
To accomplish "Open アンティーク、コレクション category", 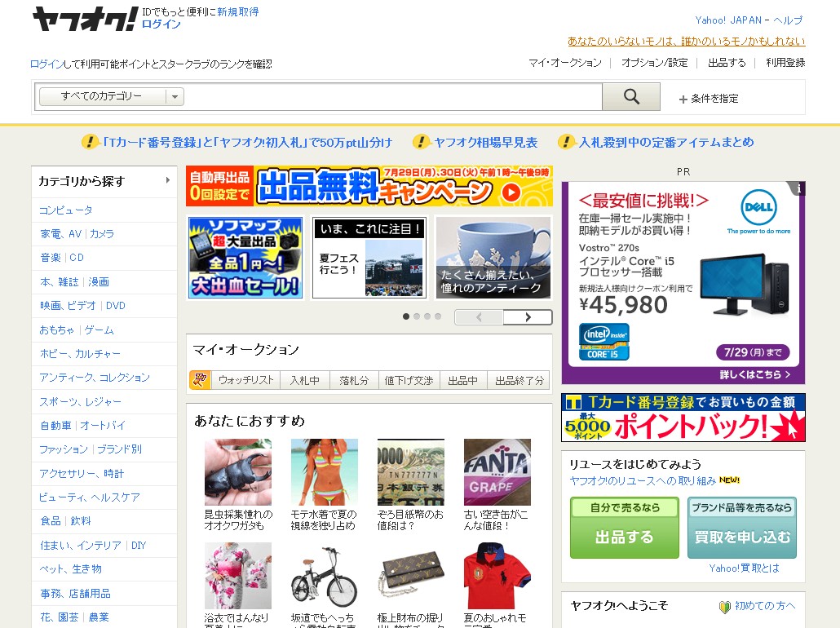I will (x=95, y=378).
